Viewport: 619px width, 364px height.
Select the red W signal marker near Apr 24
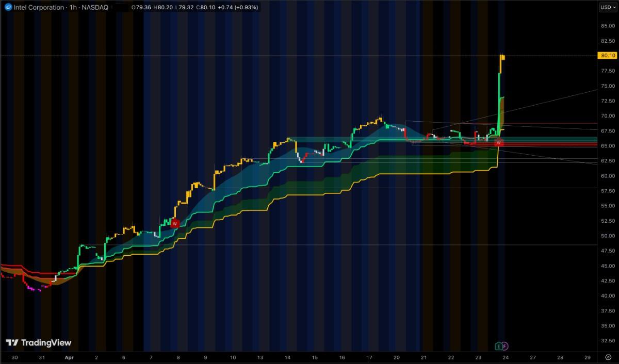tap(498, 143)
